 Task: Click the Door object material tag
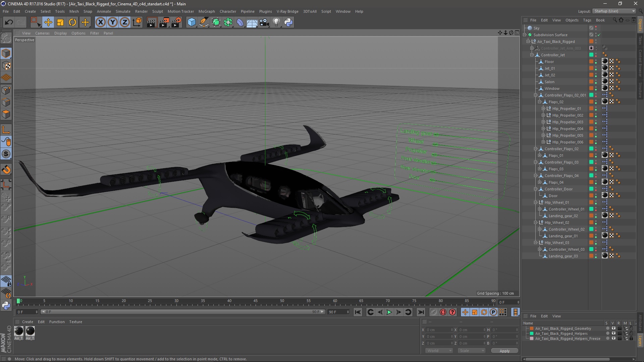click(x=605, y=195)
